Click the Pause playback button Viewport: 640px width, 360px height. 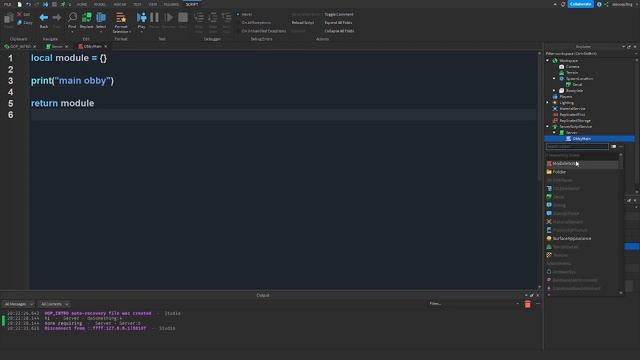154,17
